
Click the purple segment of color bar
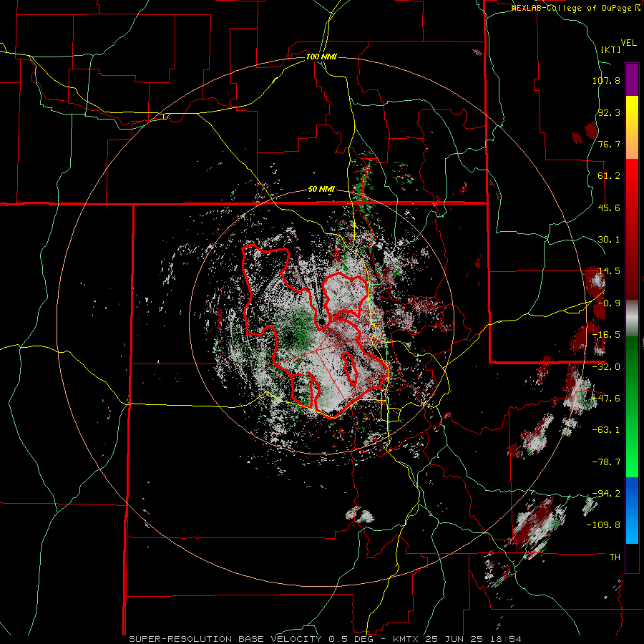coord(632,79)
